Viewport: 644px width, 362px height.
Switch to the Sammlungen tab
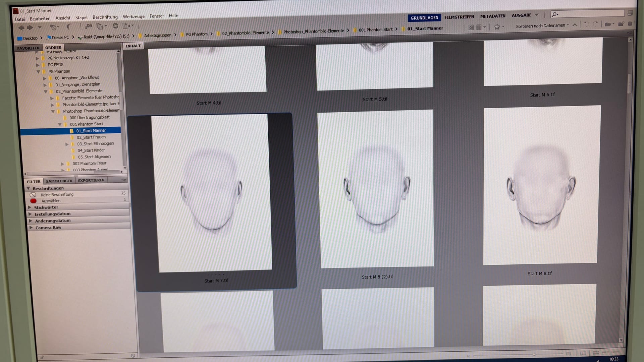(59, 181)
